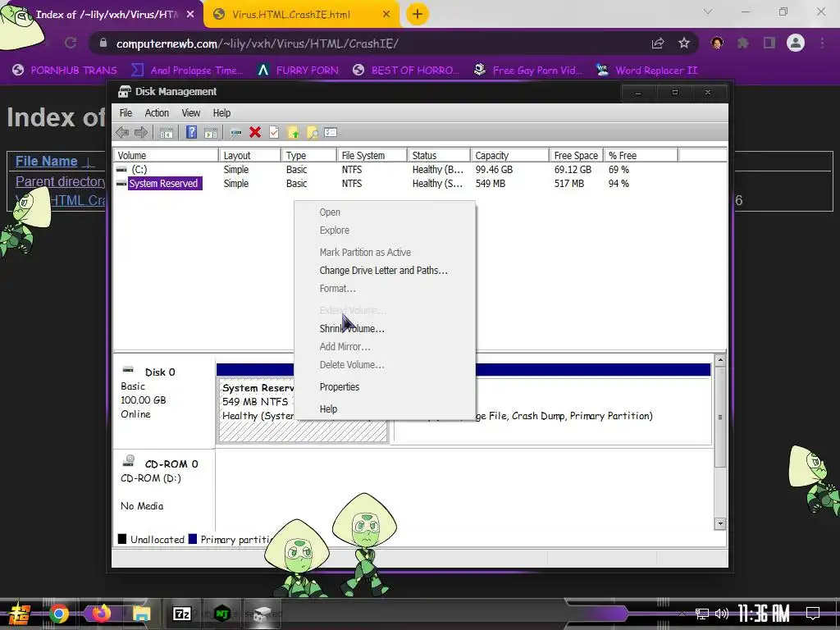This screenshot has height=630, width=840.
Task: Expand the Chrome tab search chevron
Action: pyautogui.click(x=708, y=11)
